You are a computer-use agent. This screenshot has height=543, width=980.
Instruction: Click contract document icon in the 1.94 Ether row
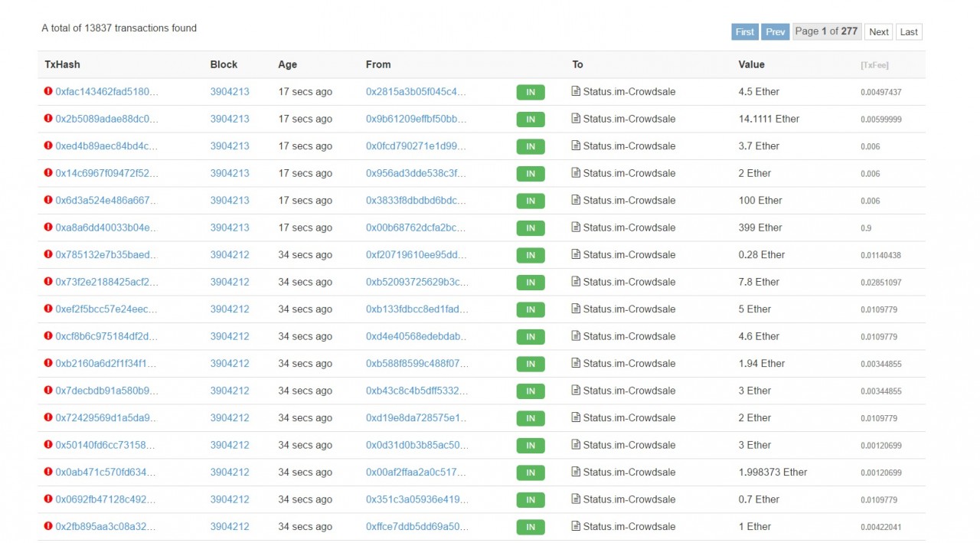pyautogui.click(x=577, y=363)
